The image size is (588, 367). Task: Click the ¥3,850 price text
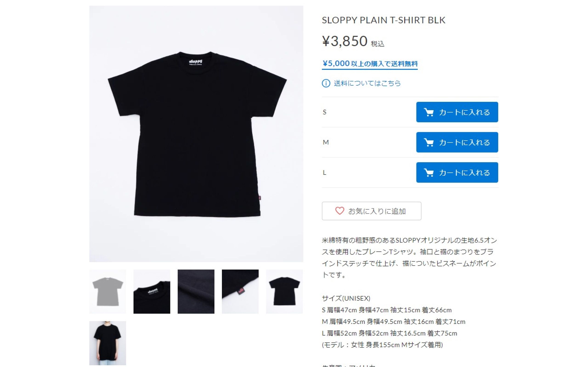[345, 41]
